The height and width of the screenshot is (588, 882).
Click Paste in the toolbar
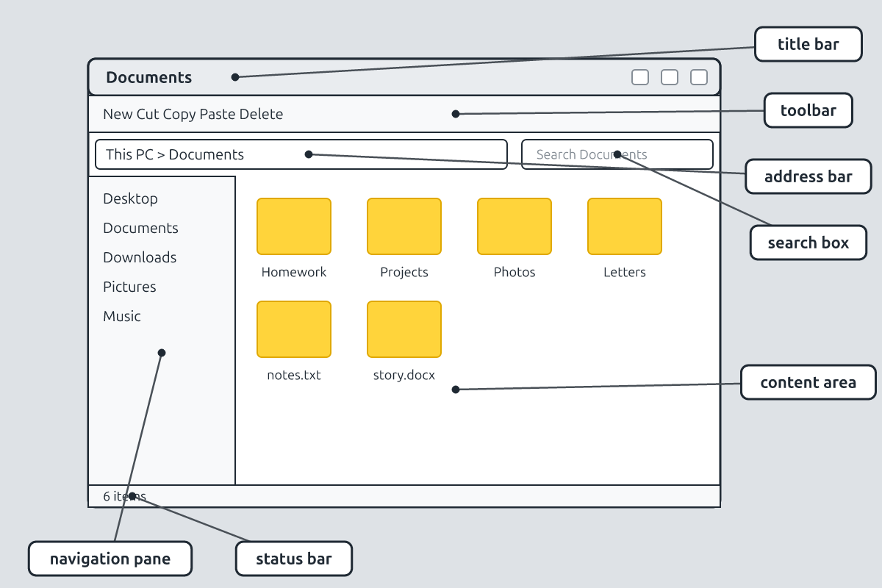pyautogui.click(x=216, y=114)
